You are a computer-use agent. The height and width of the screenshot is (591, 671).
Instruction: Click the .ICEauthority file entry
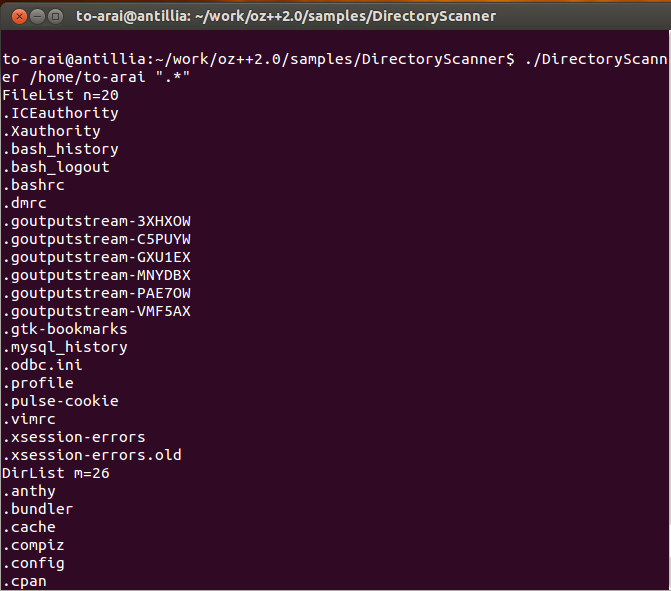point(60,113)
